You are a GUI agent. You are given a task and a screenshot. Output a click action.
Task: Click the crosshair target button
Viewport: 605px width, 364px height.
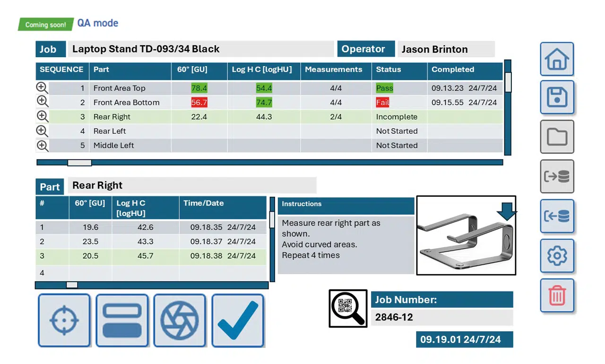[64, 320]
